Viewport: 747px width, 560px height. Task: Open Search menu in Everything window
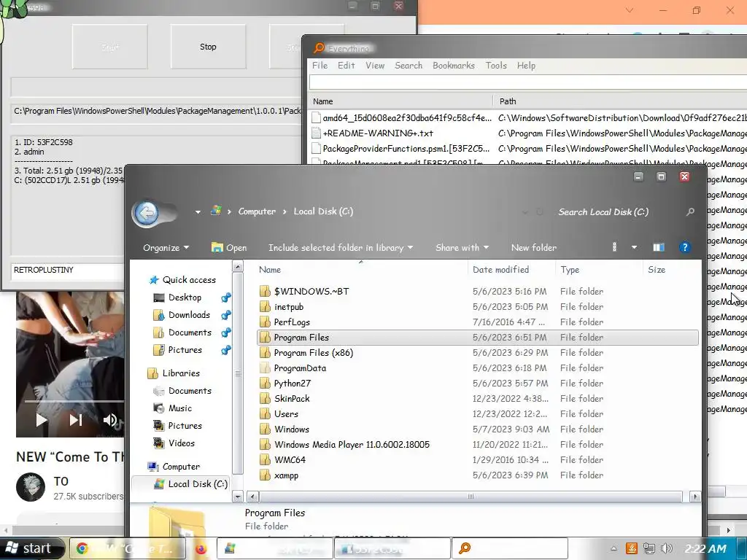click(x=409, y=66)
